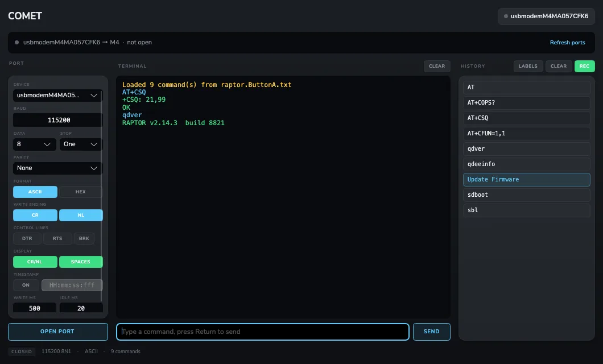Click the RAPTOR v2.14.3 terminal line
This screenshot has height=364, width=603.
coord(173,123)
